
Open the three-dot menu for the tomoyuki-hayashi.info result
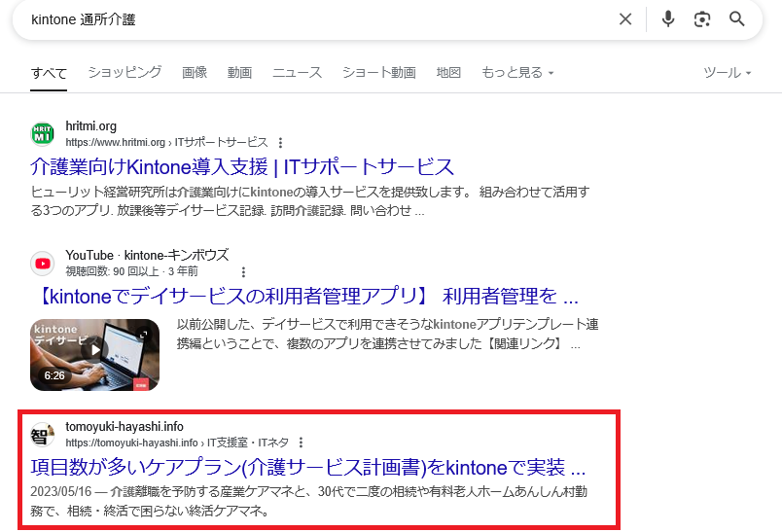(301, 443)
